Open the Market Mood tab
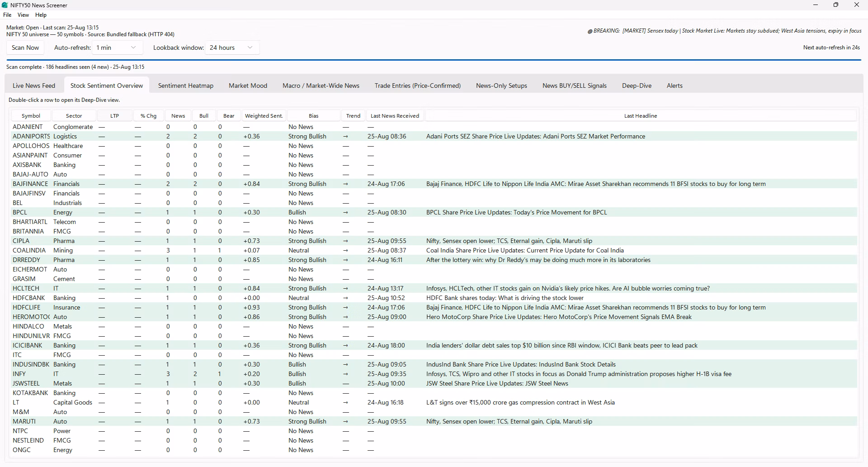868x467 pixels. click(248, 86)
